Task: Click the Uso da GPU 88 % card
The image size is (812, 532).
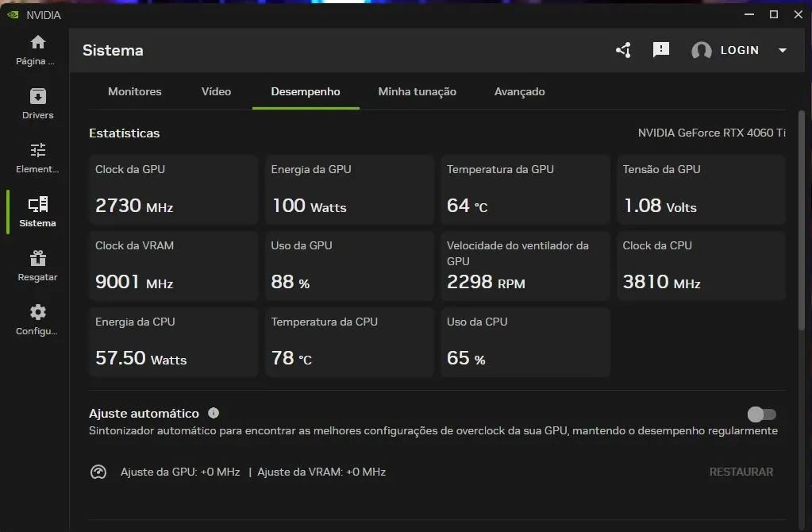Action: (349, 266)
